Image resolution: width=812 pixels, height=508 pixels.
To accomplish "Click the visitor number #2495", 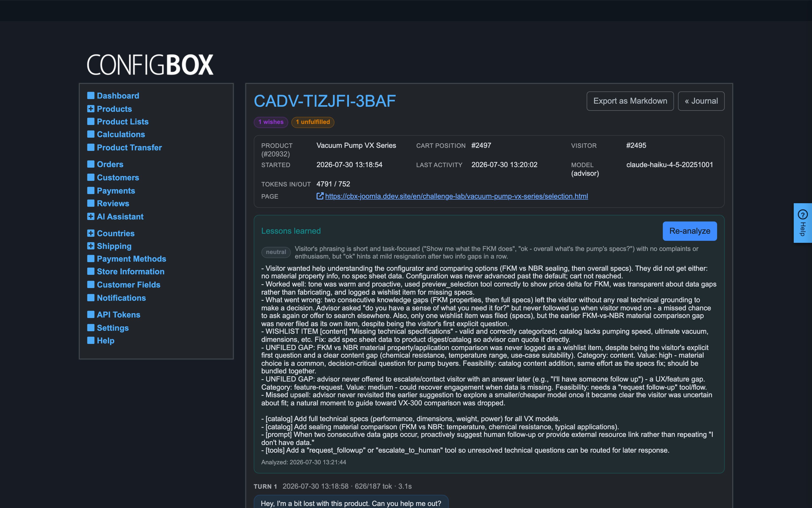I will [636, 146].
